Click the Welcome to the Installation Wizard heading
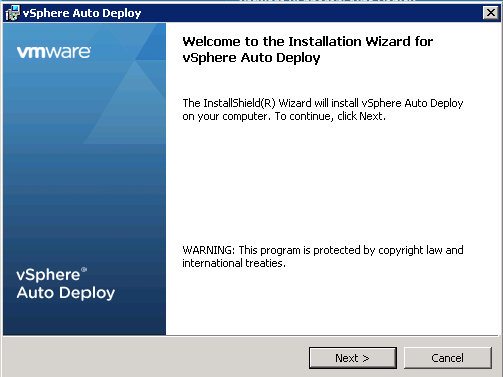Viewport: 503px width, 377px height. (308, 42)
